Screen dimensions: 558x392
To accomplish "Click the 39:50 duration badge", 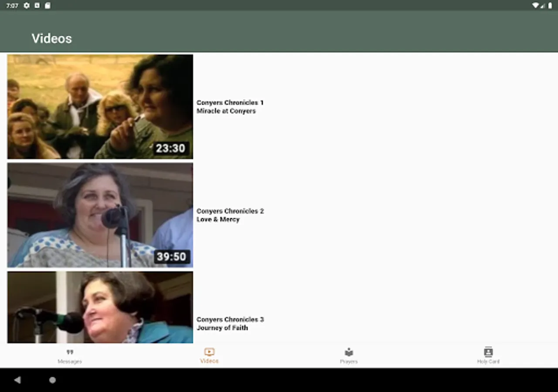I will coord(172,257).
